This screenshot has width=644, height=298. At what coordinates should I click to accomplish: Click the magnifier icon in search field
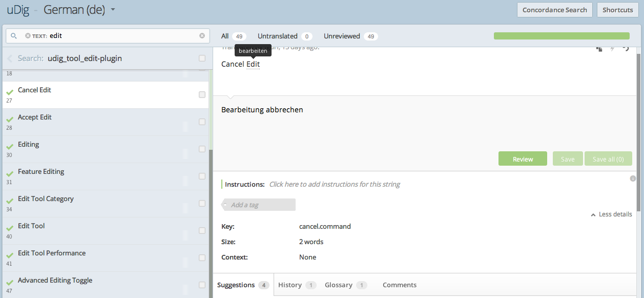14,36
